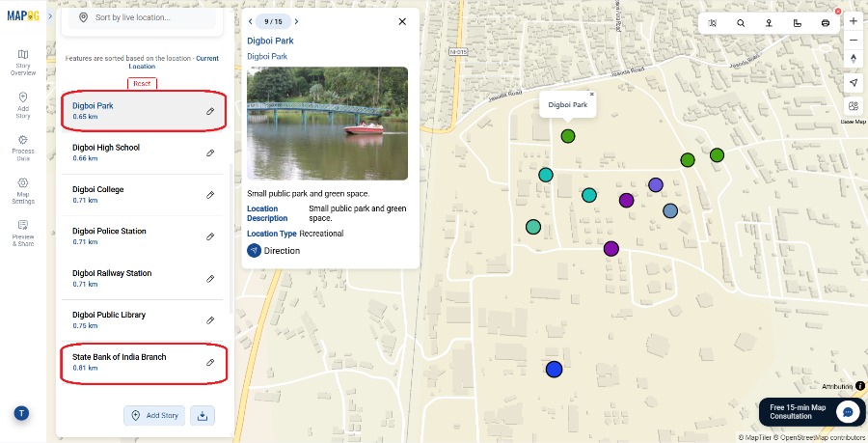
Task: Click the steel-blue gray map marker
Action: 670,210
